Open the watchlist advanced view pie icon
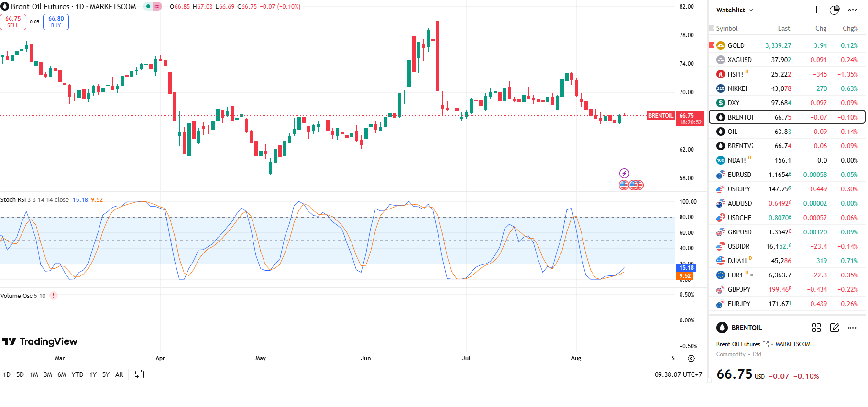Image resolution: width=868 pixels, height=407 pixels. coord(835,10)
